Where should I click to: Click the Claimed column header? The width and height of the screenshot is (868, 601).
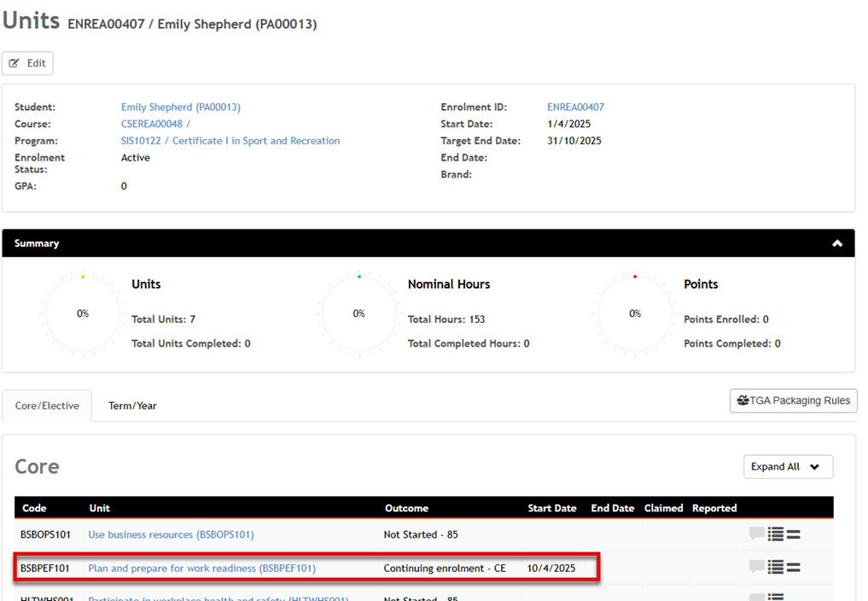[x=664, y=508]
